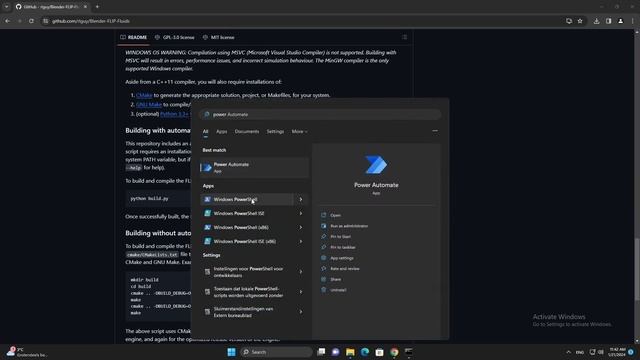The height and width of the screenshot is (360, 640).
Task: Open Power Automate best match result
Action: [254, 167]
